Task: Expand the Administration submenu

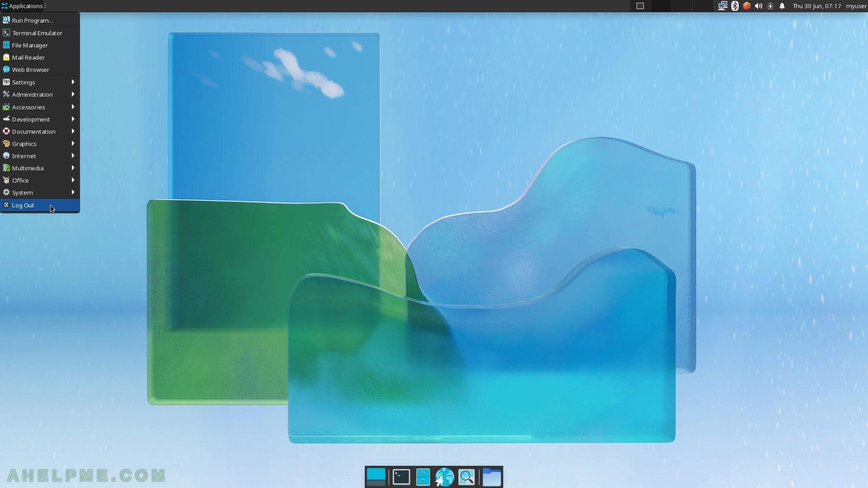Action: [x=40, y=94]
